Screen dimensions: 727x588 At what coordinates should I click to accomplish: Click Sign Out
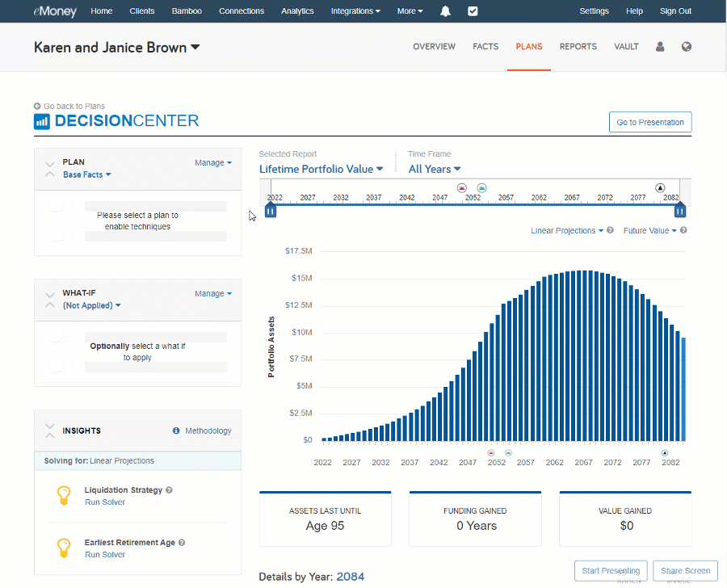(x=675, y=11)
